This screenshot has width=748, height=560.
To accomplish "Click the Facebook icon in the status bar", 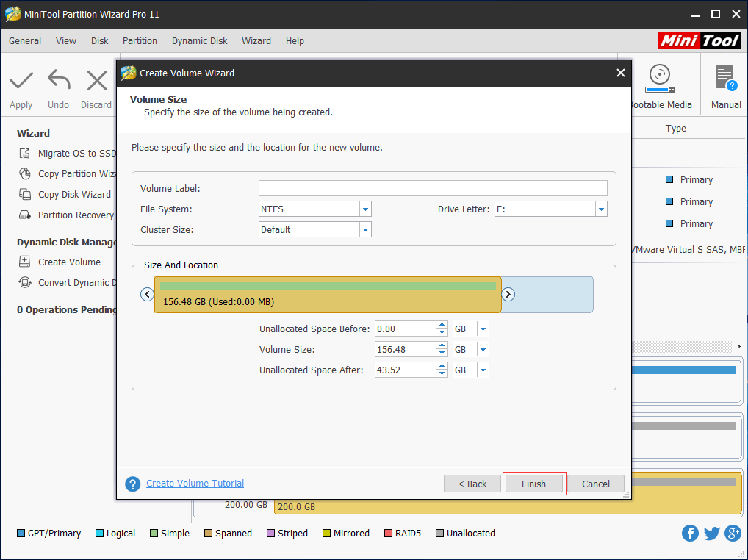I will coord(690,533).
